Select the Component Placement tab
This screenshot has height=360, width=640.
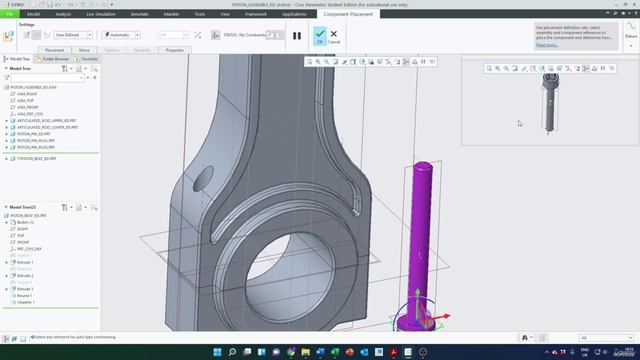coord(348,14)
